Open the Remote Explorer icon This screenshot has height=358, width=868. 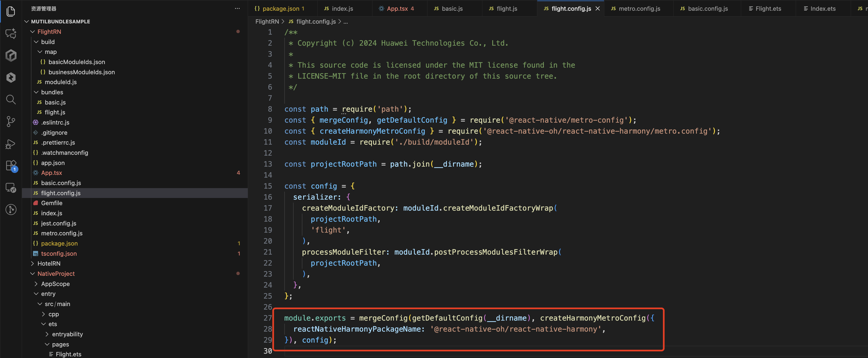(11, 188)
